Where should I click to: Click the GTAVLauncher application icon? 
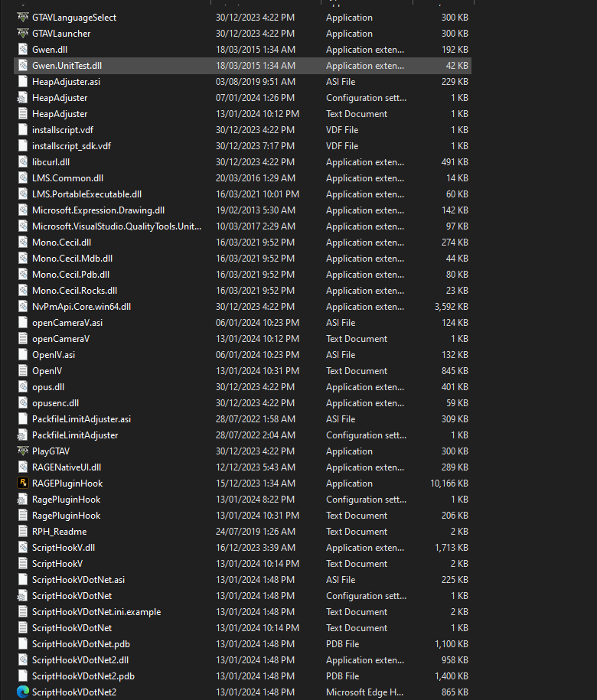coord(23,34)
